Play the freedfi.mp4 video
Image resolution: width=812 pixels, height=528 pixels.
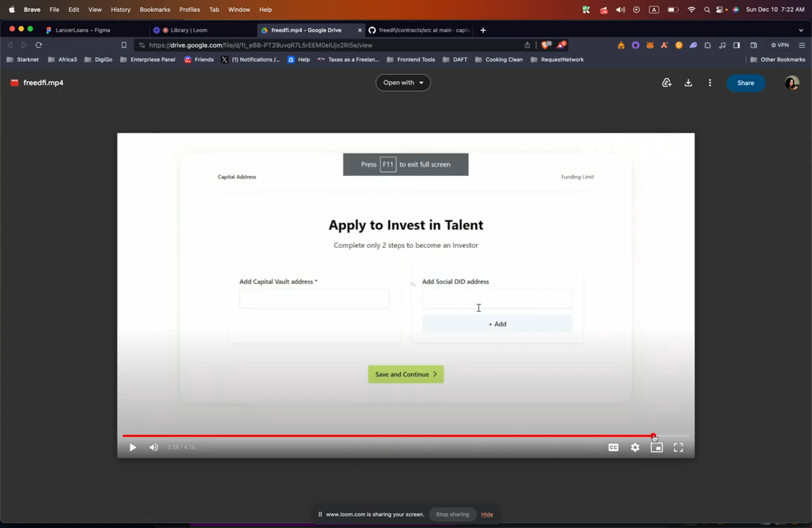click(133, 447)
